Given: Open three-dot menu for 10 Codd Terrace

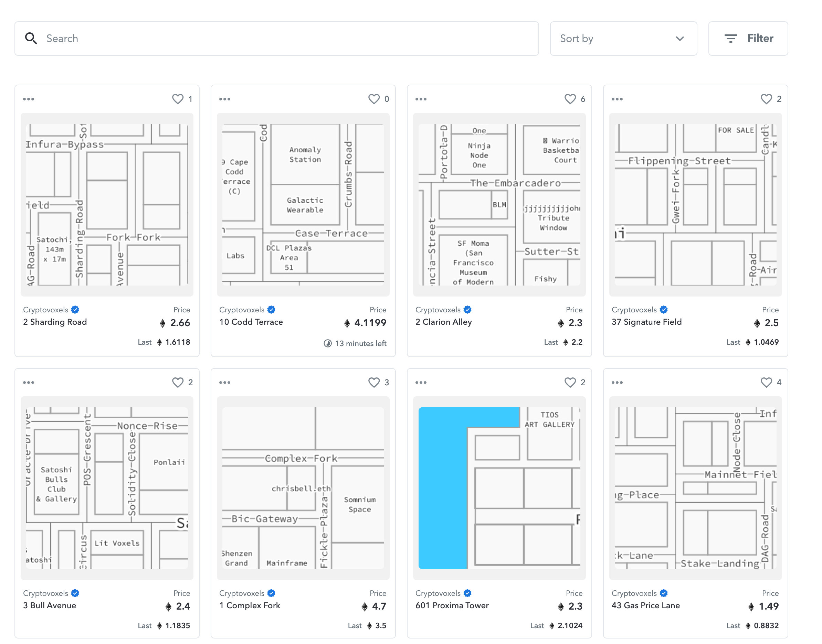Looking at the screenshot, I should [x=225, y=99].
